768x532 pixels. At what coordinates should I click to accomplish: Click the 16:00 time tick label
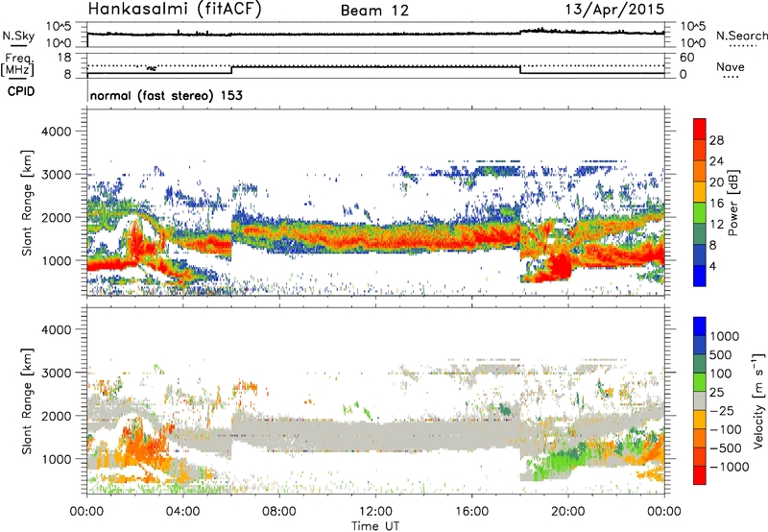click(x=471, y=512)
